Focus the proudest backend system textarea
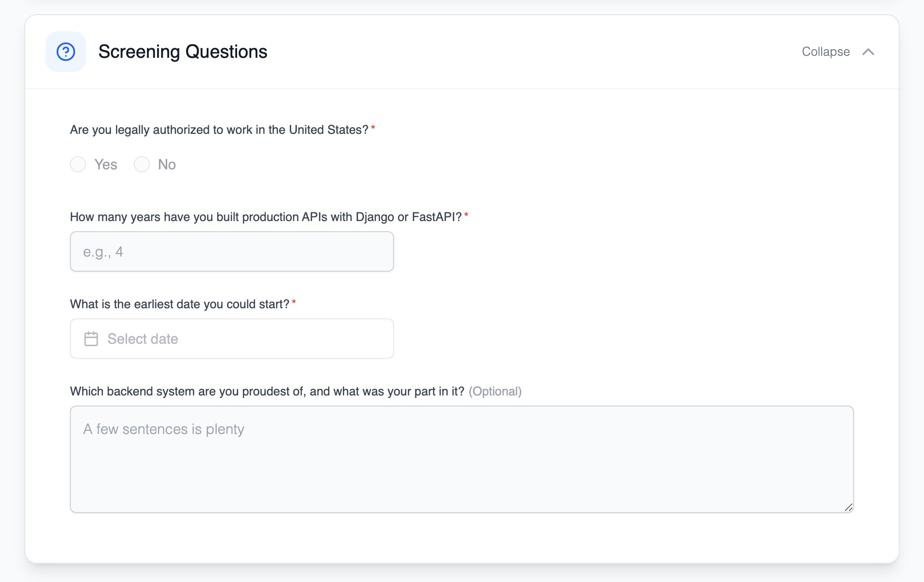 462,459
